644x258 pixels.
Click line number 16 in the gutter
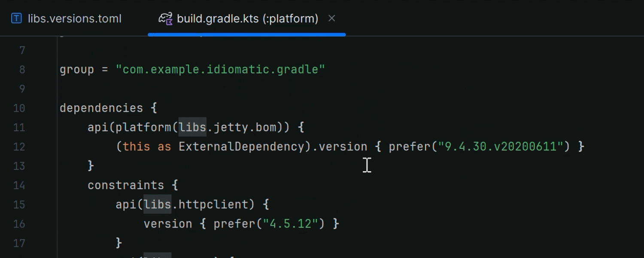click(x=19, y=224)
